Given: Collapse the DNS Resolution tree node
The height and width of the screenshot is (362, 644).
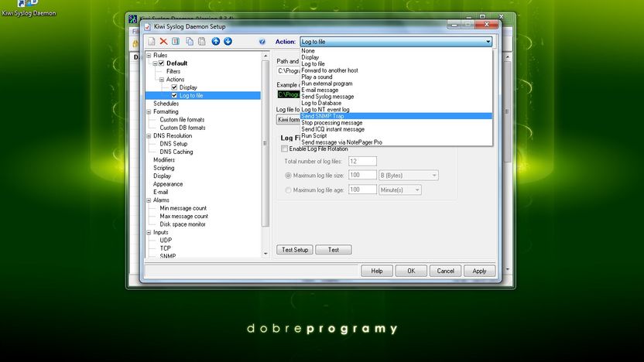Looking at the screenshot, I should 149,136.
